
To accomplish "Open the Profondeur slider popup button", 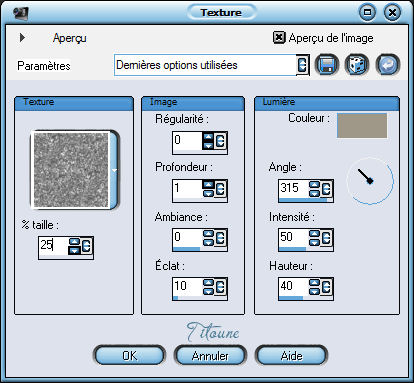I will (x=221, y=189).
